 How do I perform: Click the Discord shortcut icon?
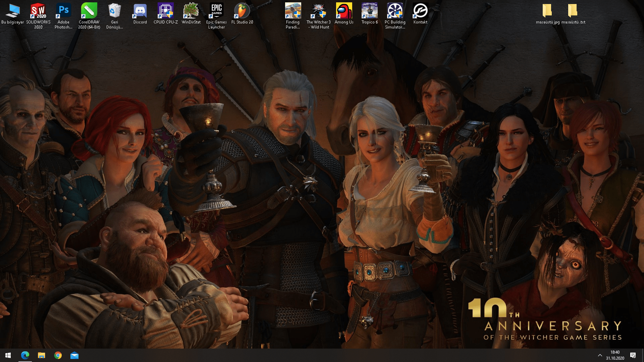click(x=140, y=11)
